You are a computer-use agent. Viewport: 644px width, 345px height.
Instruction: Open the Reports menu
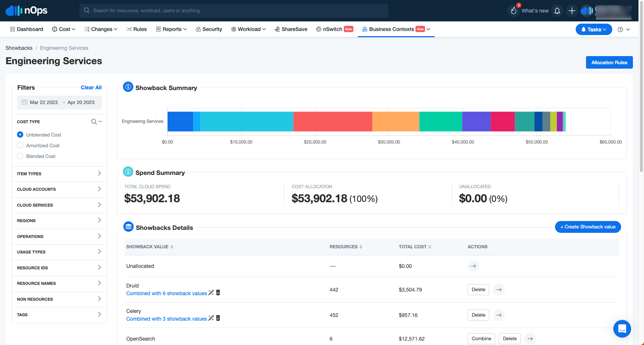click(x=171, y=29)
